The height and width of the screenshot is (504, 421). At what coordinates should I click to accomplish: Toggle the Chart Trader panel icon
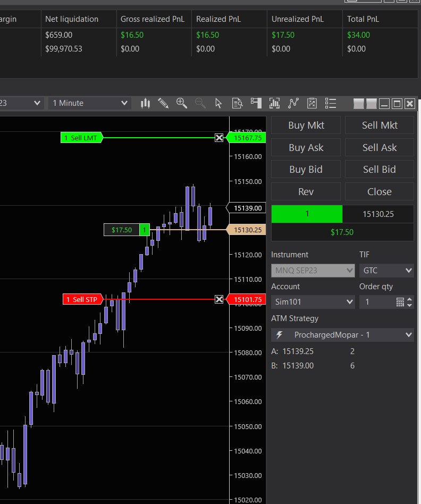click(x=256, y=103)
